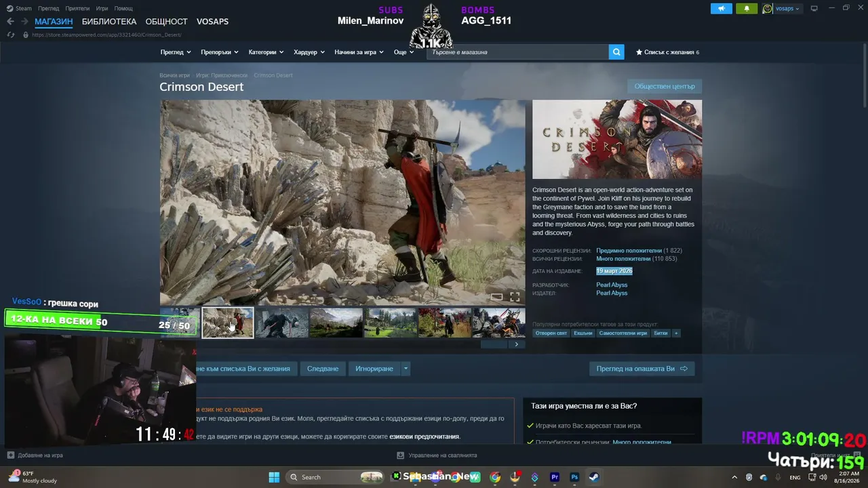The height and width of the screenshot is (488, 868).
Task: Go forward with the Steam forward arrow
Action: pos(24,22)
